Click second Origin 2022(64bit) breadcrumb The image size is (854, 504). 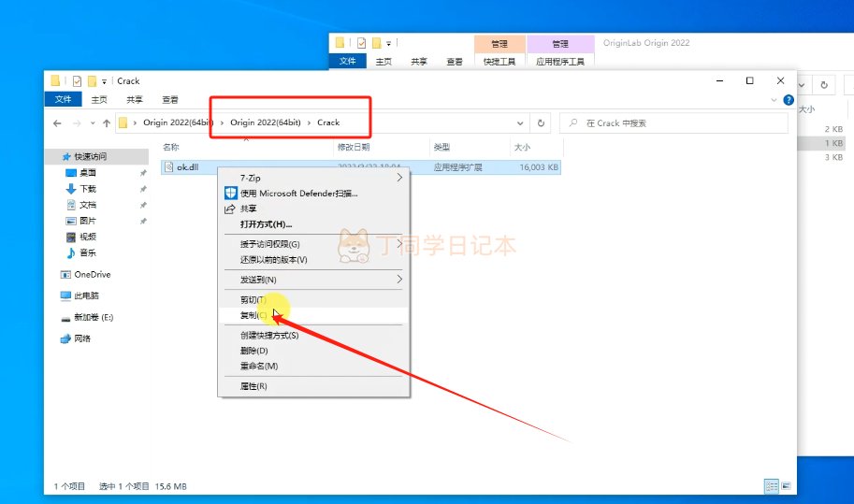pos(266,122)
